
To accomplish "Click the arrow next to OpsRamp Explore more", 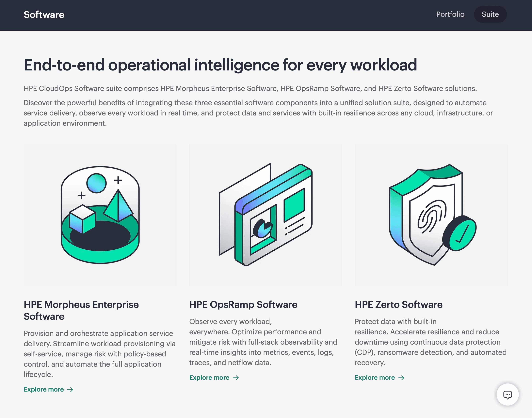I will [236, 378].
